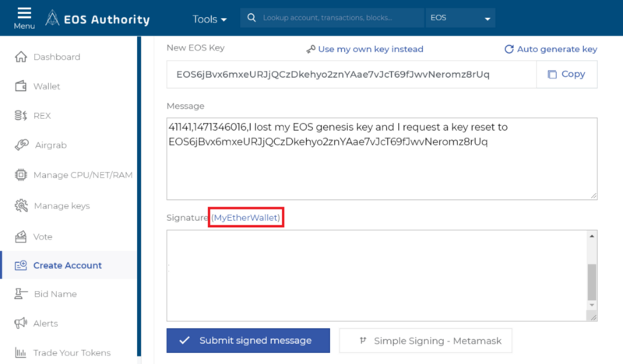
Task: Select Manage keys gear icon
Action: point(22,205)
